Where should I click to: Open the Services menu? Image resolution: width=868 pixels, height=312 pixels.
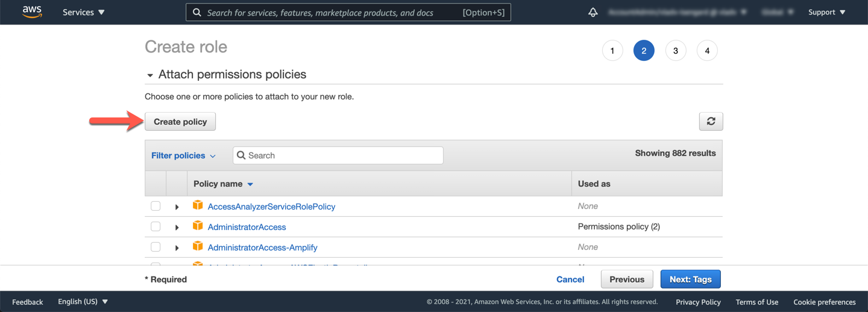[x=83, y=12]
